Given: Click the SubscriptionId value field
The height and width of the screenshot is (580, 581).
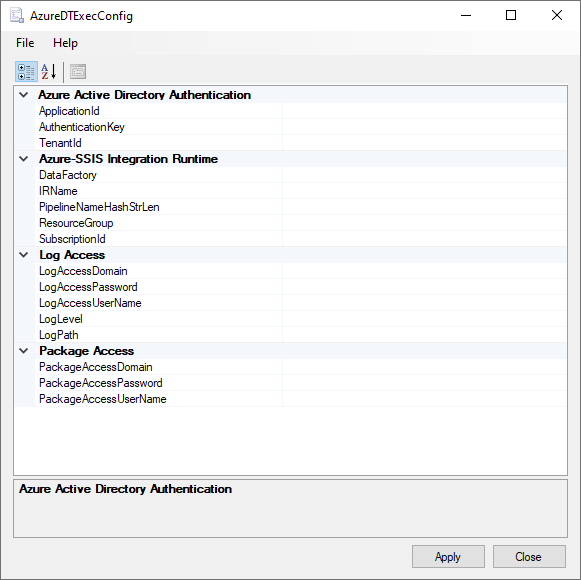Looking at the screenshot, I should point(425,239).
